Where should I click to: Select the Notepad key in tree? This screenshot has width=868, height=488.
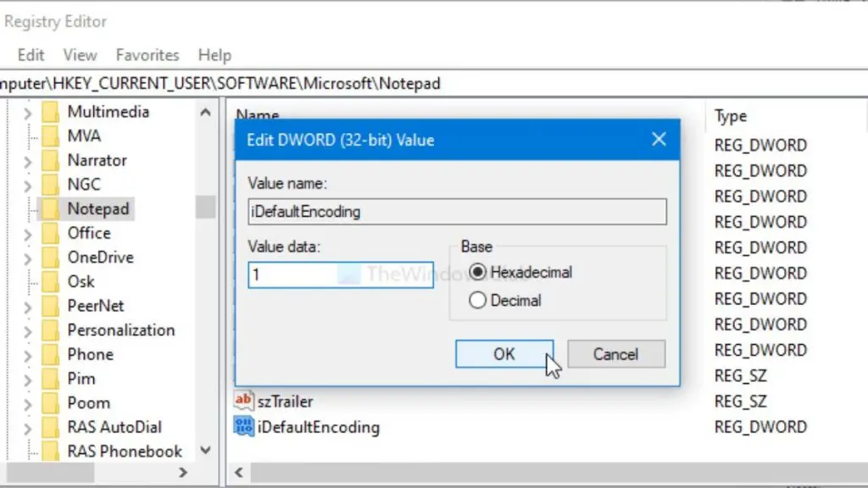98,209
